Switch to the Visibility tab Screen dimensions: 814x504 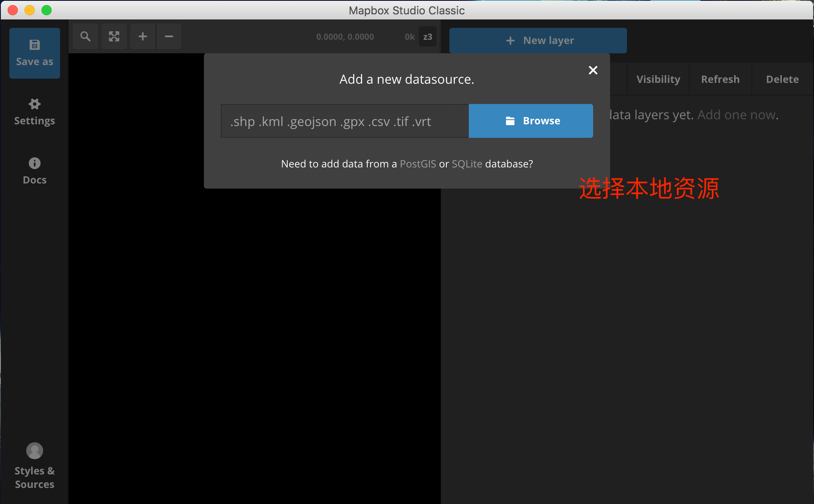(x=657, y=79)
